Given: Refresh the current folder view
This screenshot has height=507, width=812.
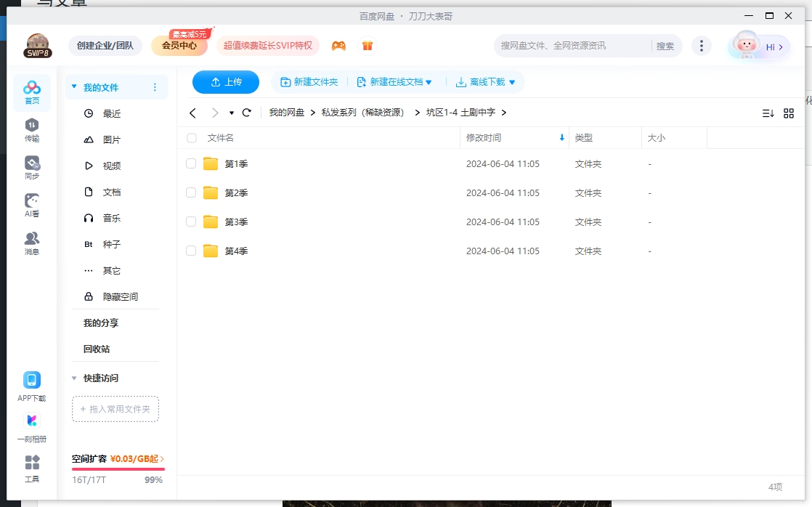Looking at the screenshot, I should pos(246,113).
